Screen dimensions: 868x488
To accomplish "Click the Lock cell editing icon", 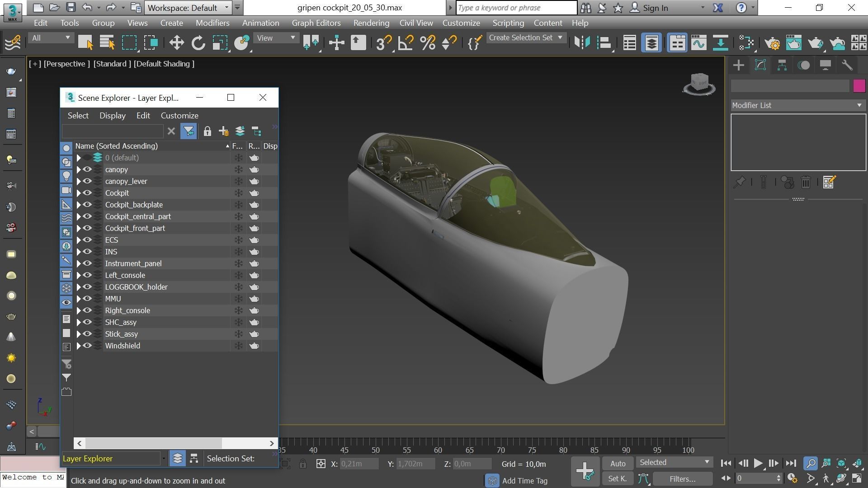I will (207, 131).
